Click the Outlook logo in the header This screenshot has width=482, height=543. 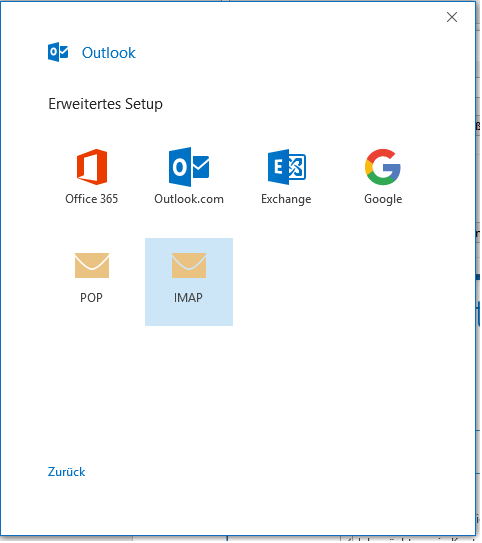[x=58, y=52]
